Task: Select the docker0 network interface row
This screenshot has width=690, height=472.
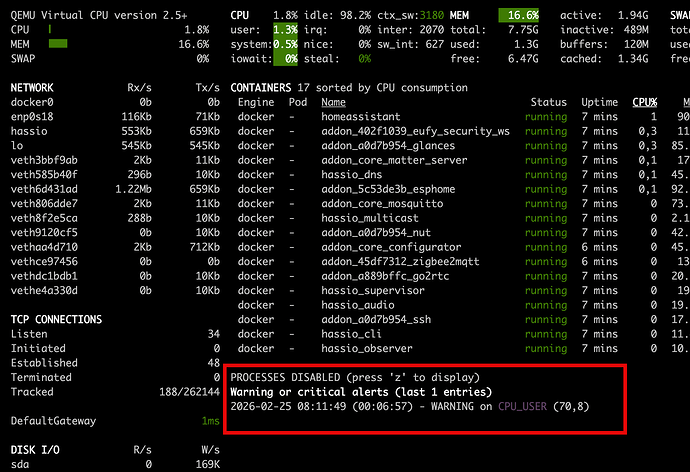Action: coord(31,102)
